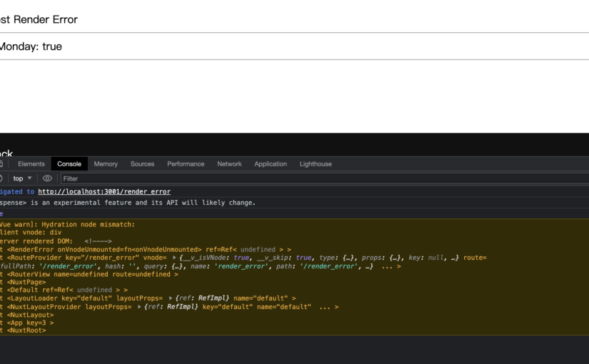Expand layoutProps object in NuxtLayoutProvider line

click(x=139, y=307)
